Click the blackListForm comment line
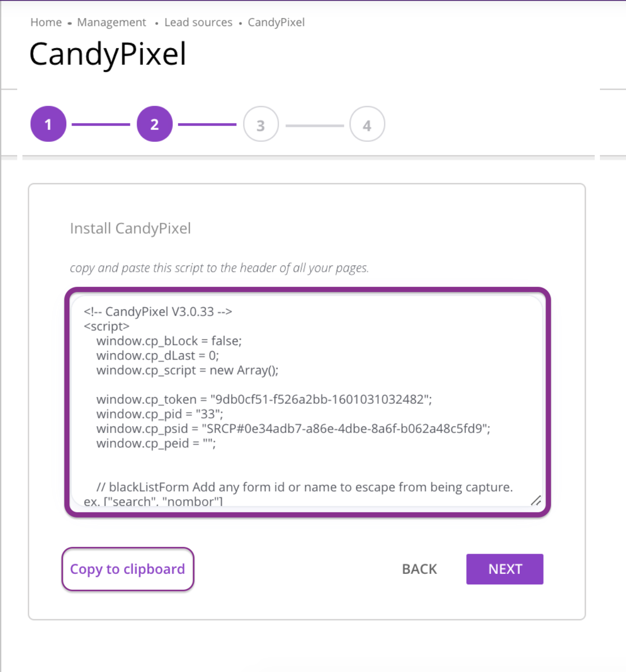The image size is (626, 672). (305, 487)
